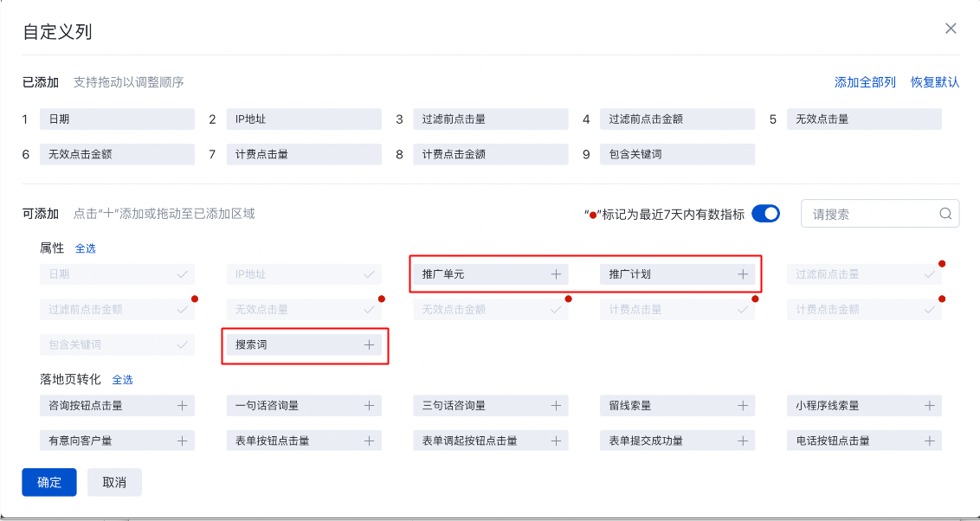Add 一句话咨询量 using its plus icon

tap(369, 405)
